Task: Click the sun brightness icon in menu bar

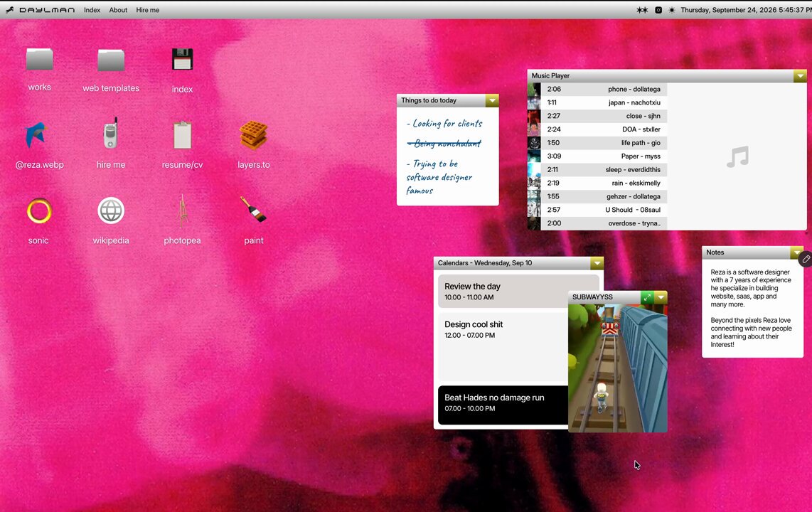Action: point(672,10)
